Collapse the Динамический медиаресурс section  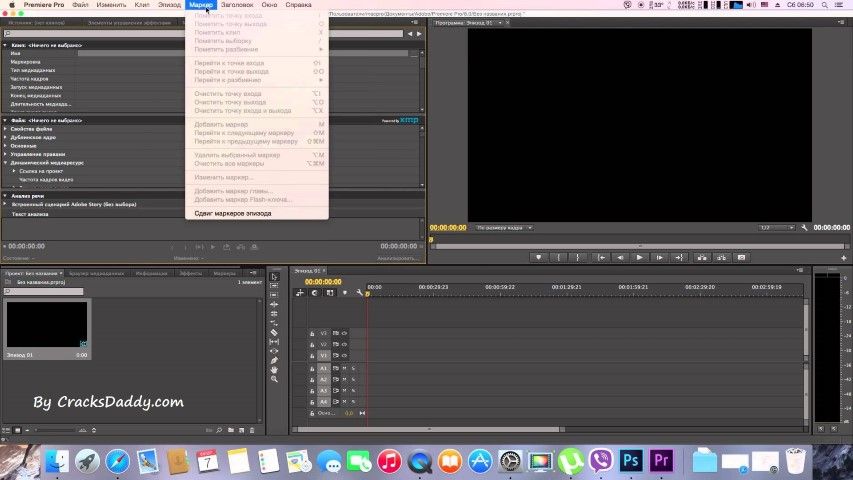(x=6, y=162)
